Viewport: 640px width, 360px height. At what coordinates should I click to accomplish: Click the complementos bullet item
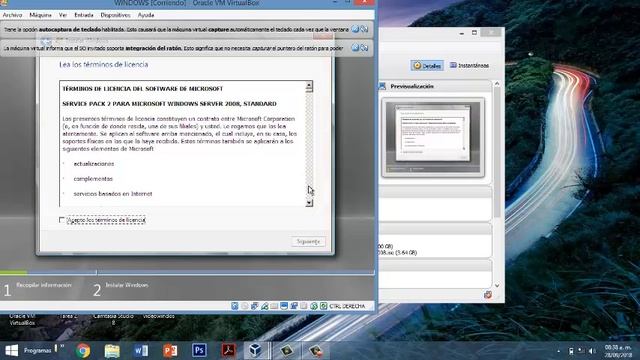tap(93, 179)
